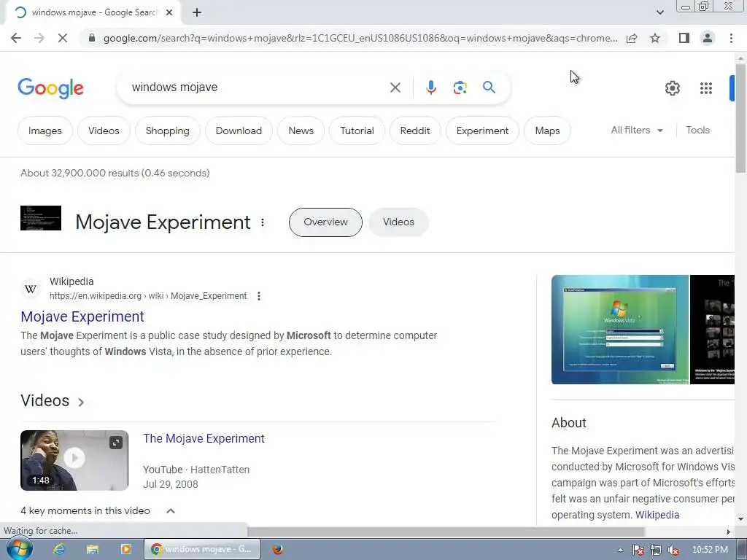Image resolution: width=747 pixels, height=560 pixels.
Task: Select the Download filter chip
Action: (x=239, y=131)
